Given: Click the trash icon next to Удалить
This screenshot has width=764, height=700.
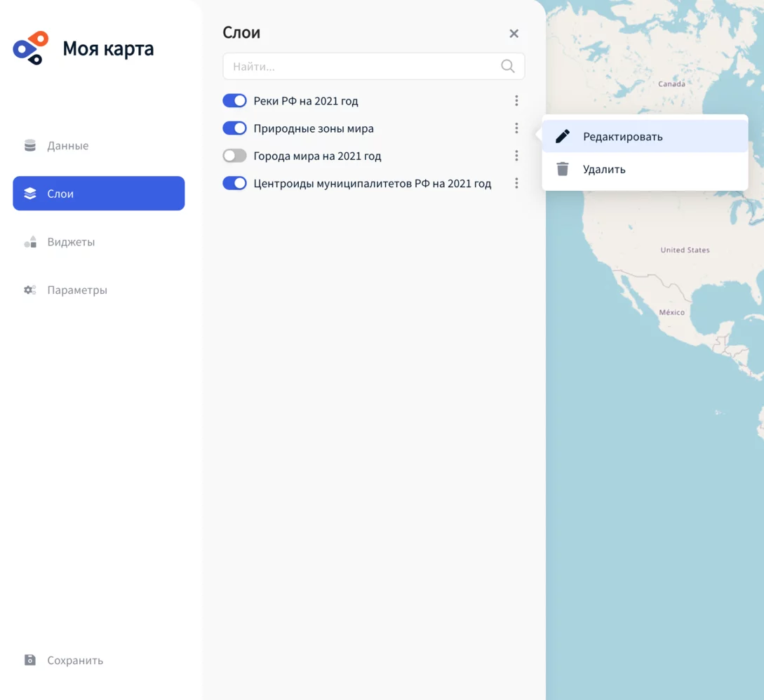Looking at the screenshot, I should 563,169.
